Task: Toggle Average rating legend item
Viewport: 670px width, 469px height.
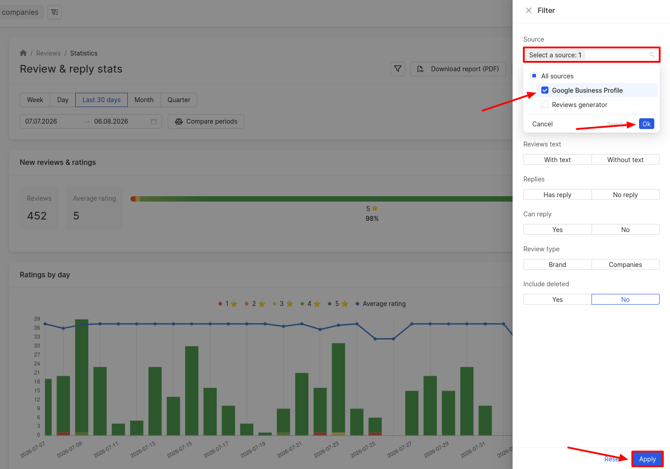Action: click(380, 304)
